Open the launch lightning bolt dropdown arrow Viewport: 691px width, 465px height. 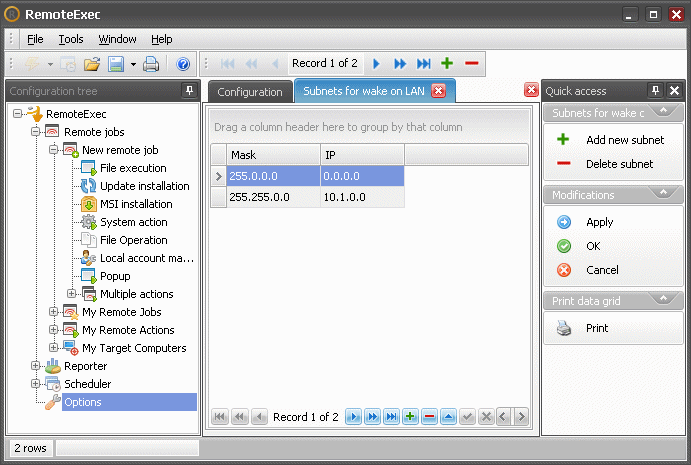click(50, 64)
